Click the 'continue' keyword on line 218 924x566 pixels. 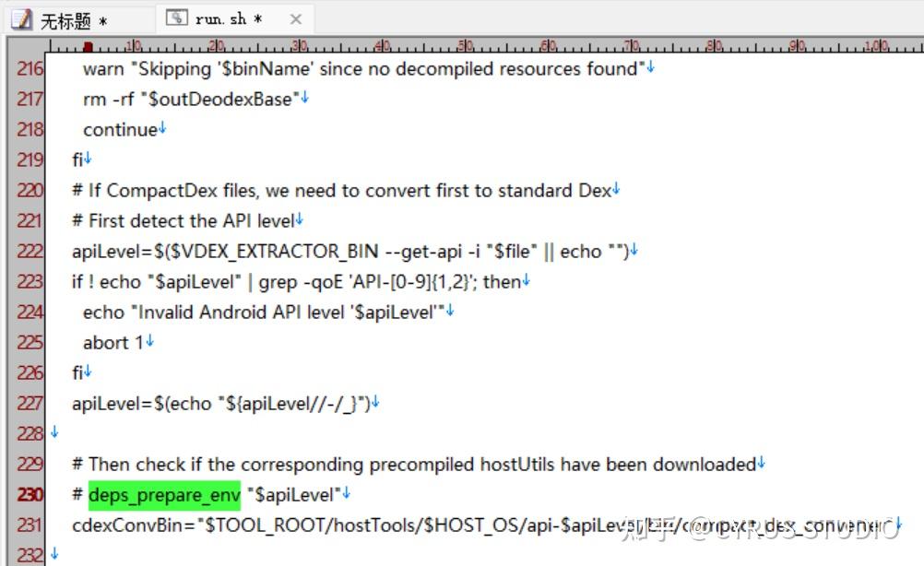[118, 129]
